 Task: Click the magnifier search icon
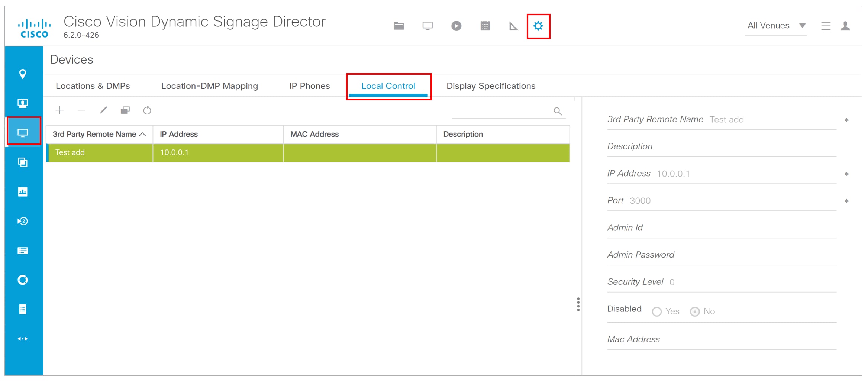pos(558,111)
